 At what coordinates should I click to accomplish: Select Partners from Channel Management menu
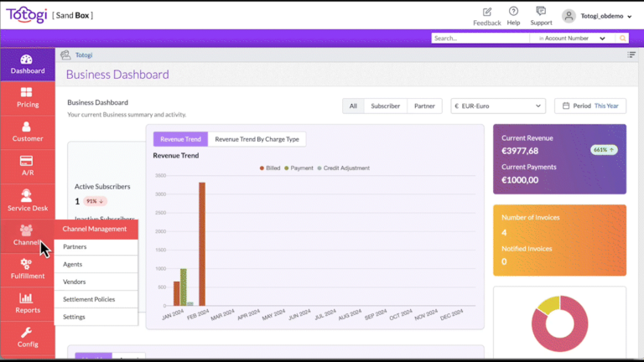(75, 247)
